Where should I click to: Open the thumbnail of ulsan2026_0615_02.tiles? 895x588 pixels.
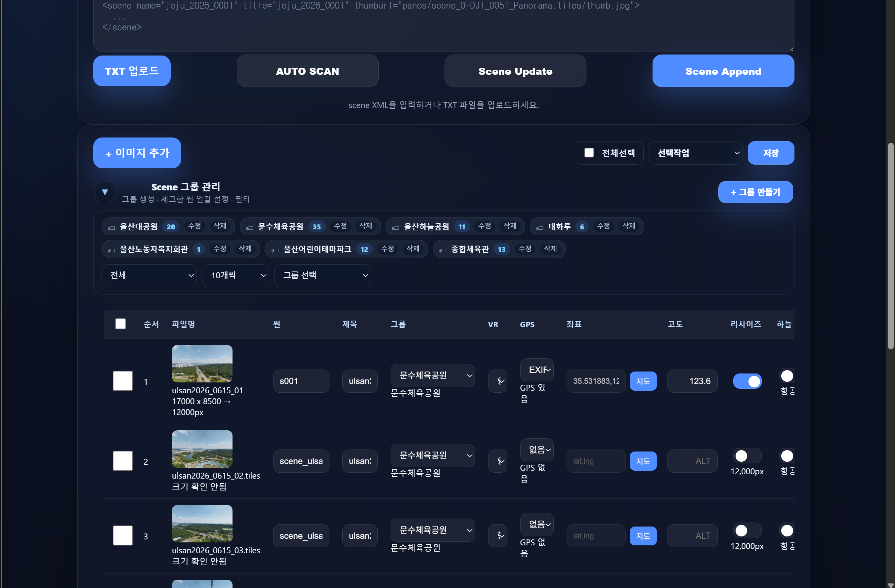click(x=202, y=449)
